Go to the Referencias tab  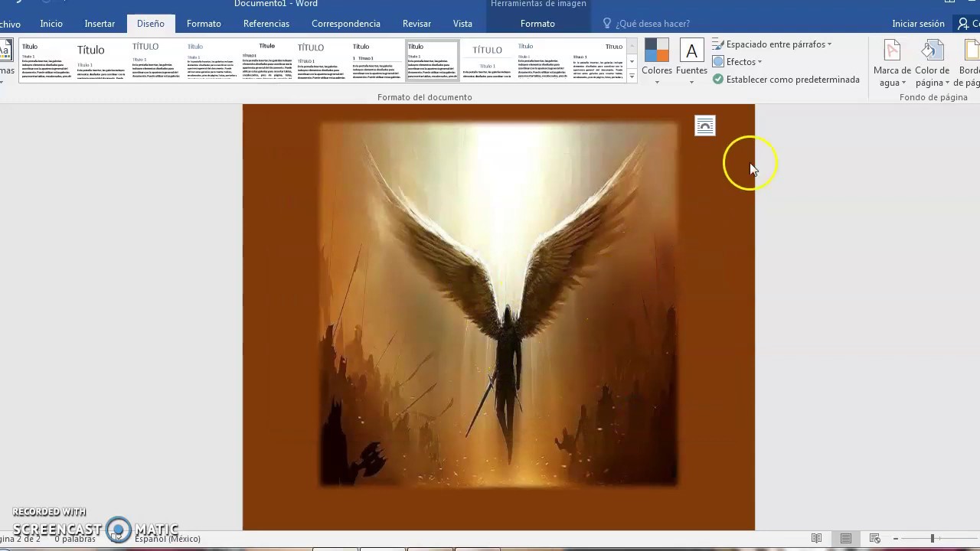point(266,24)
